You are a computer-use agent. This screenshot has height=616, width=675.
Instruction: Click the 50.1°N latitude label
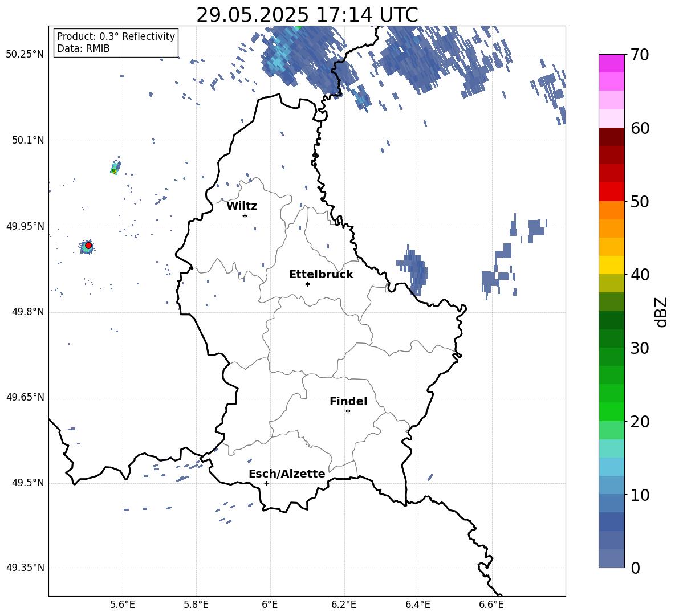[28, 141]
